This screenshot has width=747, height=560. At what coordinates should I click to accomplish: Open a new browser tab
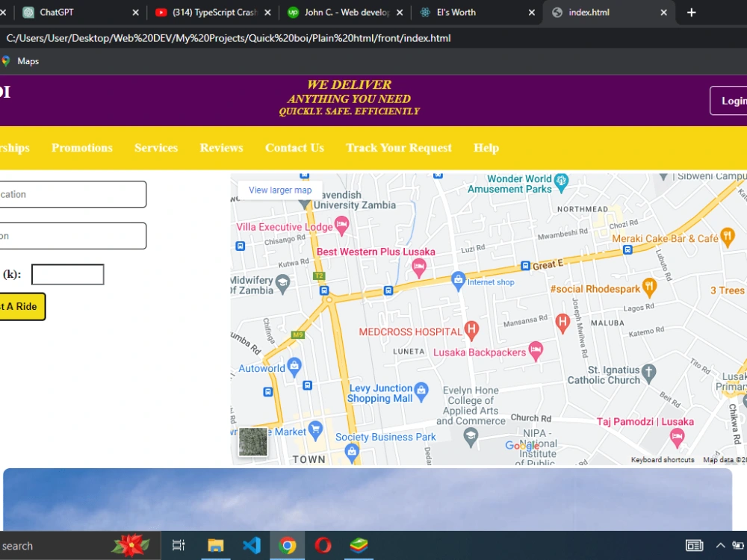(691, 13)
